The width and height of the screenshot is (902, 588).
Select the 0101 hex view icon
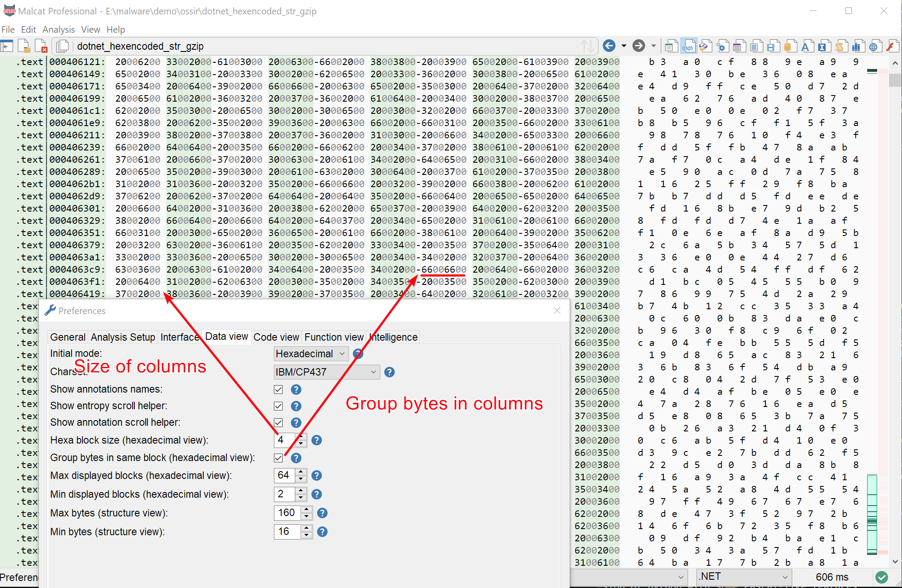688,46
